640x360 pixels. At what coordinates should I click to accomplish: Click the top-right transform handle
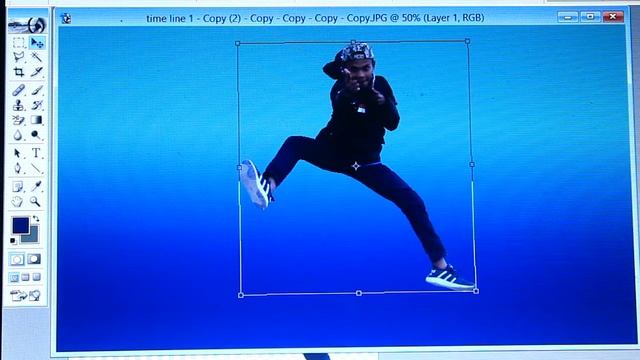pos(467,41)
